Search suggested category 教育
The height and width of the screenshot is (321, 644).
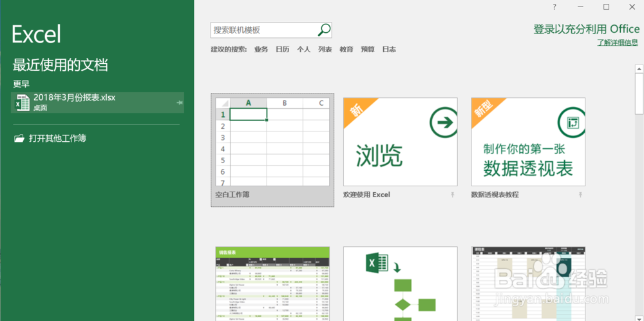coord(346,50)
